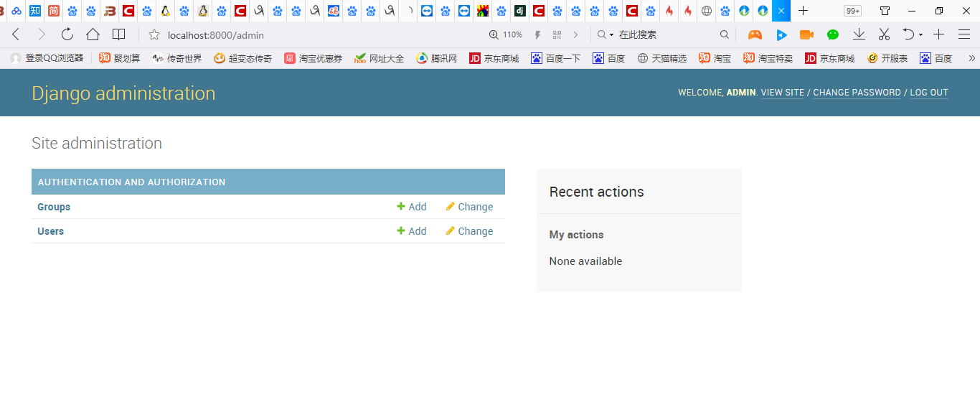980x420 pixels.
Task: Go back using the browser back arrow
Action: tap(16, 34)
